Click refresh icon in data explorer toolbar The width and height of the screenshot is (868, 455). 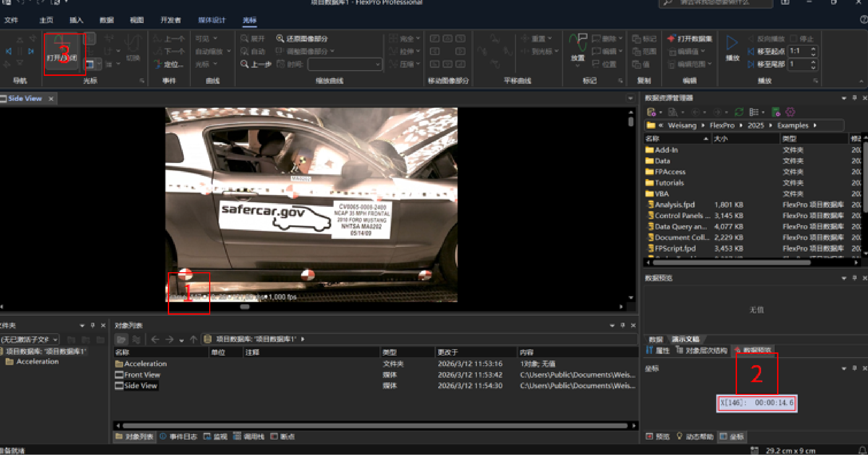point(739,112)
